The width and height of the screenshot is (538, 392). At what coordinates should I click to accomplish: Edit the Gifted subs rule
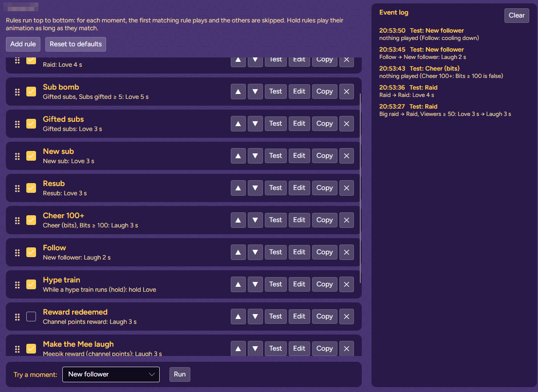point(299,124)
